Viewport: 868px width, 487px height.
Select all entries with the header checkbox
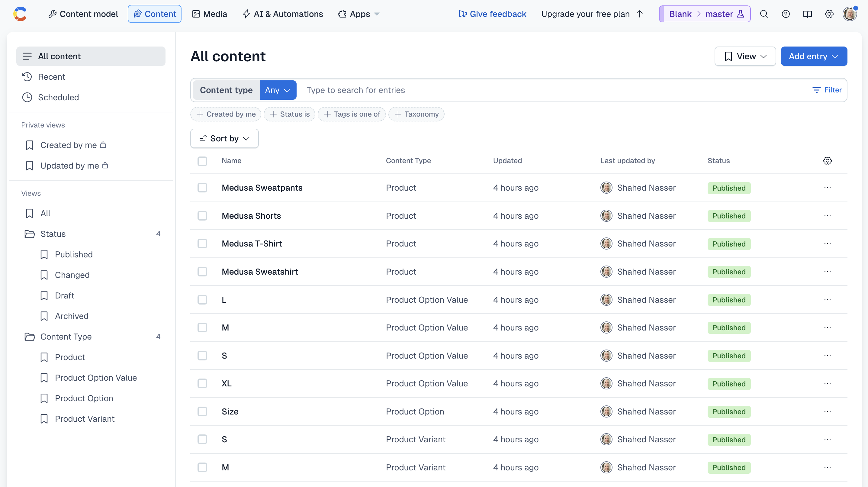203,161
